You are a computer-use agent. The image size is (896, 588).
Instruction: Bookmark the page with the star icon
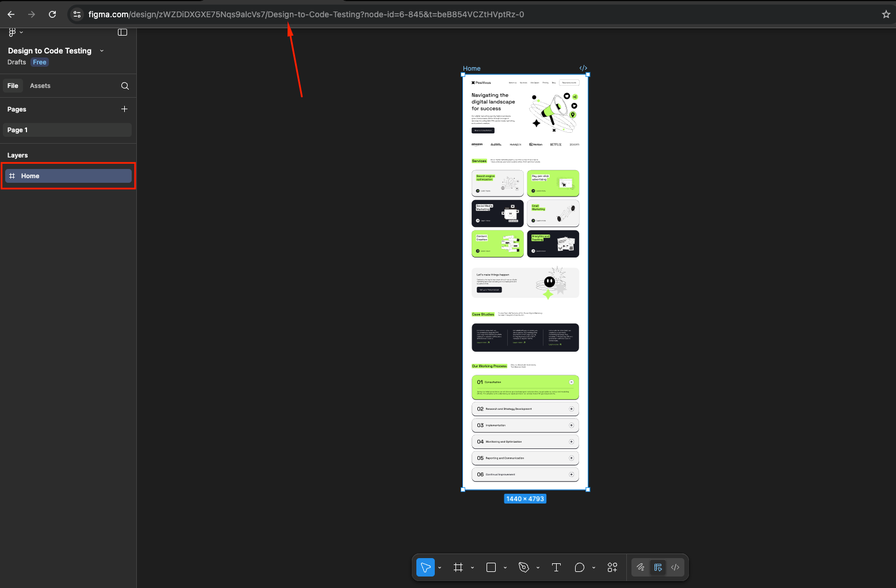[x=886, y=14]
